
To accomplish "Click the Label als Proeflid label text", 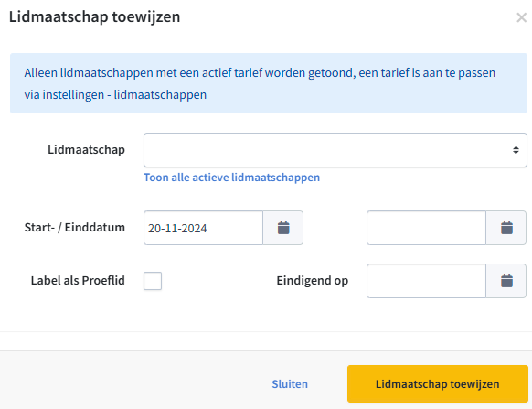I will 78,281.
